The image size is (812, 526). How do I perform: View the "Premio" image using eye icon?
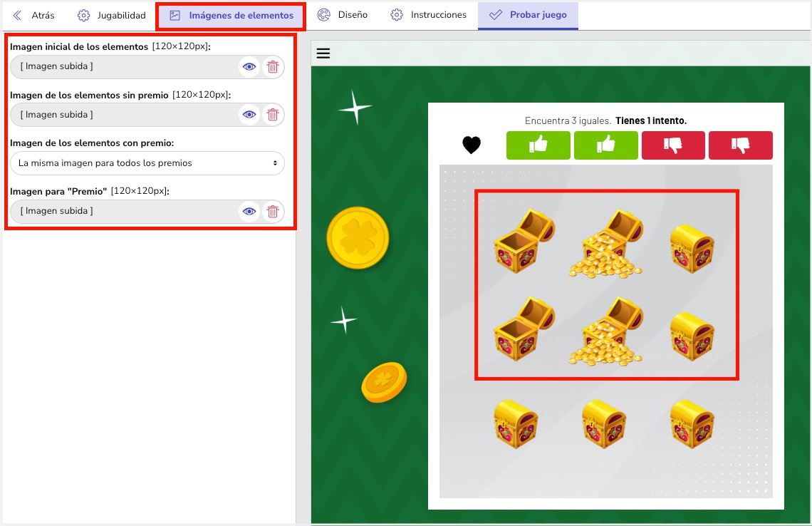pos(249,211)
